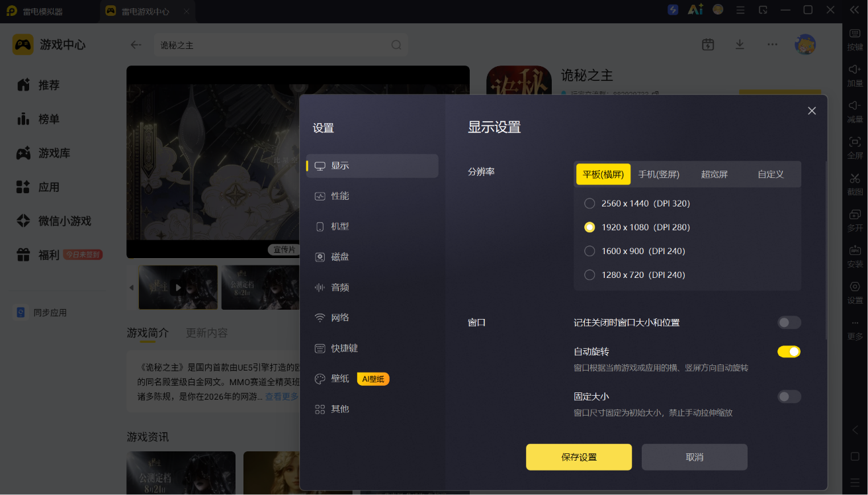Open the AI assistant icon in the title bar

coord(695,10)
